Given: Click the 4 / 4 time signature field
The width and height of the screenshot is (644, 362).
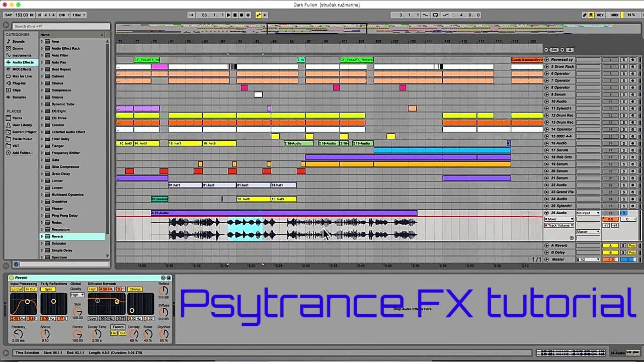Looking at the screenshot, I should click(x=50, y=15).
